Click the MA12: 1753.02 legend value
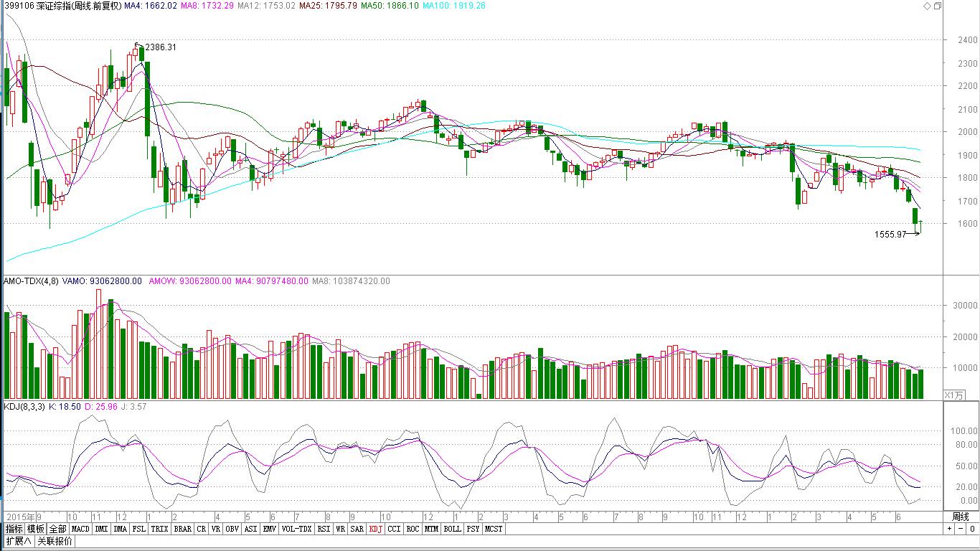Screen dimensions: 980x551 (x=265, y=6)
